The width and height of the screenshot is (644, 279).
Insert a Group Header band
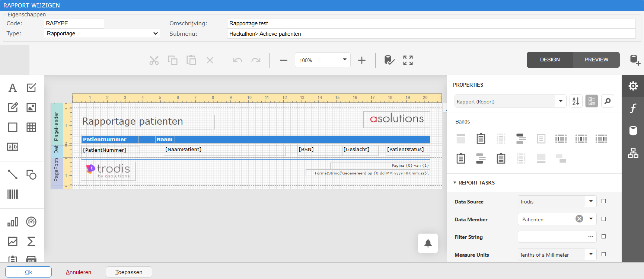pos(521,139)
